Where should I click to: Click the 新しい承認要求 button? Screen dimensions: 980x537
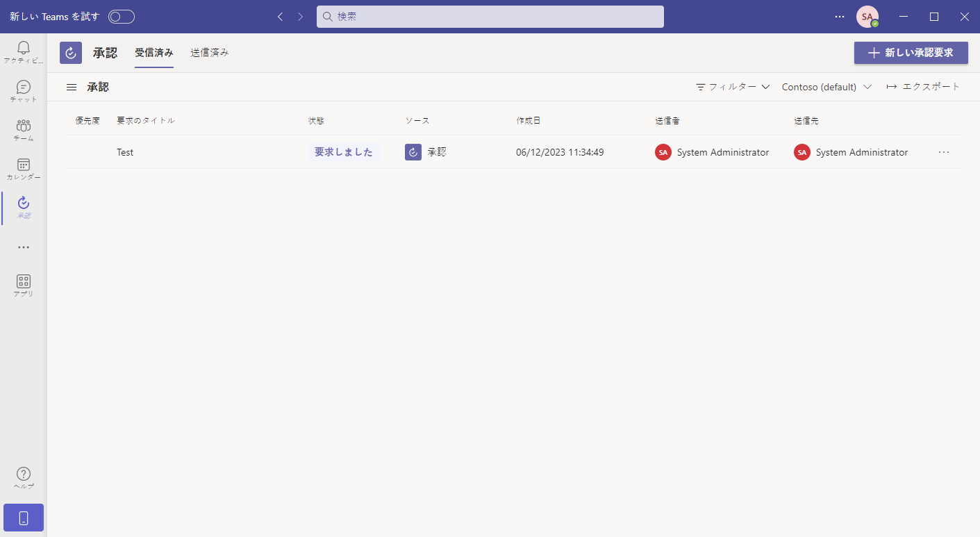pos(911,53)
